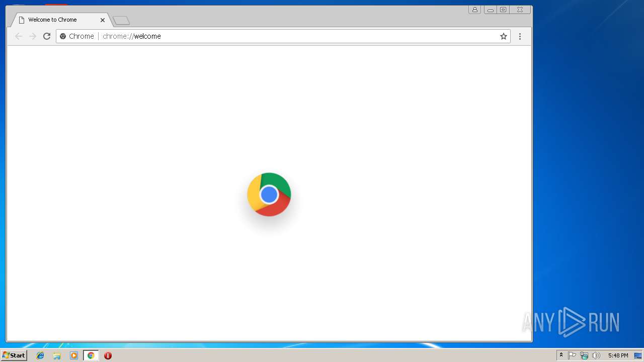Open the Chrome three-dot menu

520,36
